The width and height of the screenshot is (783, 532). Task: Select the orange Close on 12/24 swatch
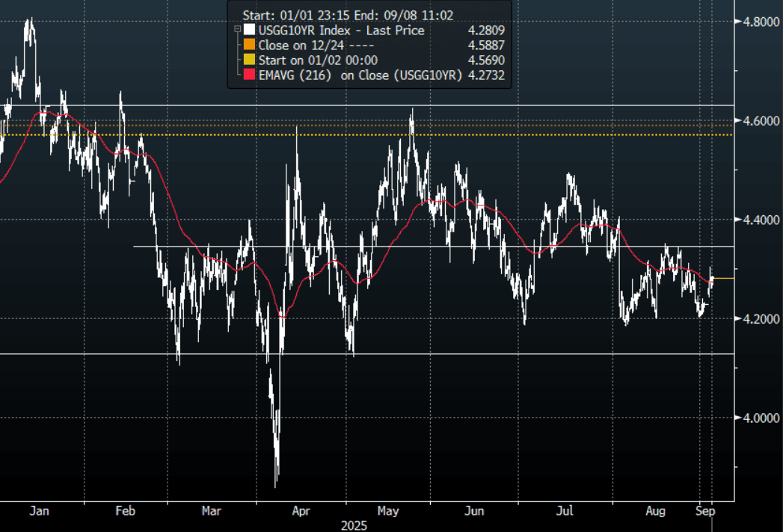click(x=248, y=45)
